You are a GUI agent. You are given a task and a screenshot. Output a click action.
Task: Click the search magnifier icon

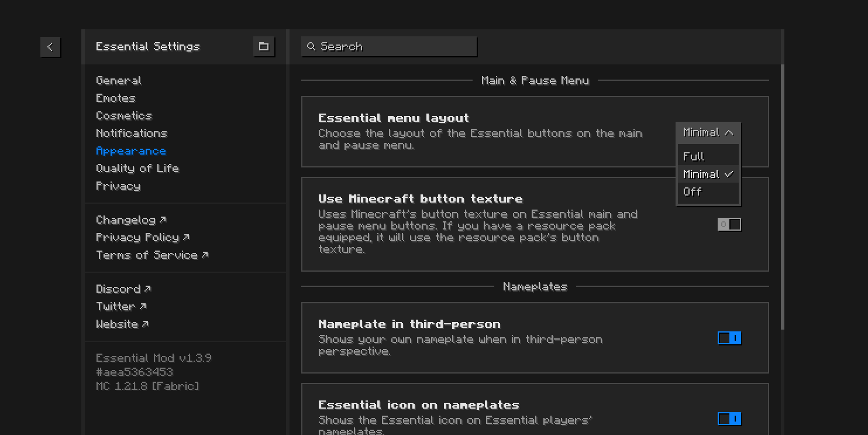point(311,47)
